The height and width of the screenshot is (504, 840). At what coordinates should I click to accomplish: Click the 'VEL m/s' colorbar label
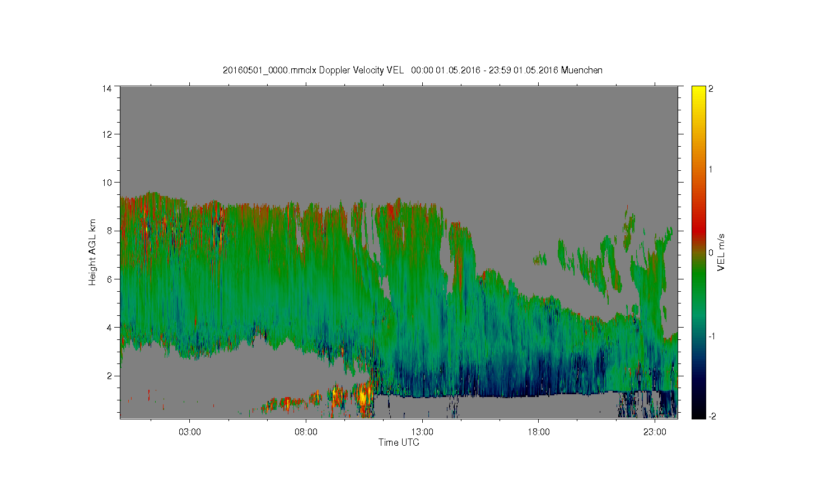(721, 252)
